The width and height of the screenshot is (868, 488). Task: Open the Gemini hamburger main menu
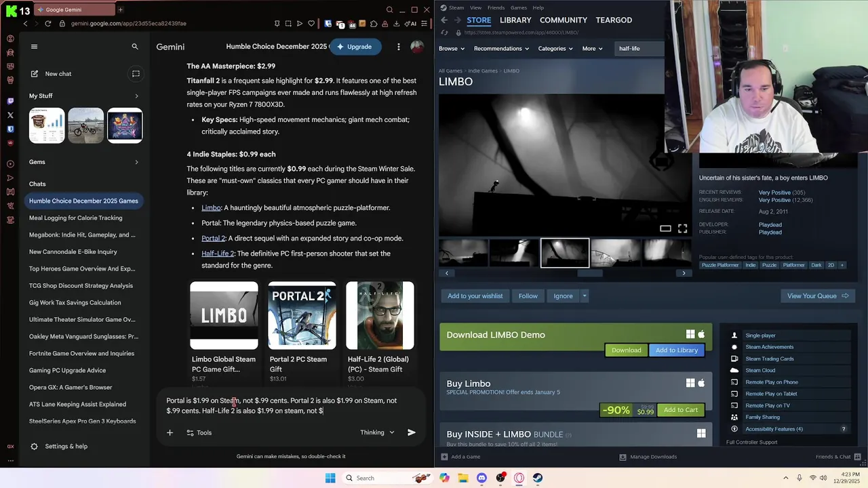35,47
